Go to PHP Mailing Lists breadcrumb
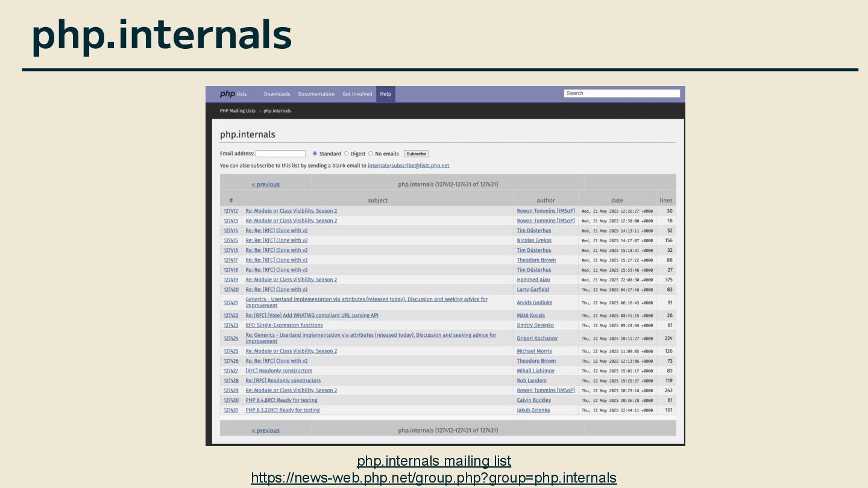 [x=237, y=111]
